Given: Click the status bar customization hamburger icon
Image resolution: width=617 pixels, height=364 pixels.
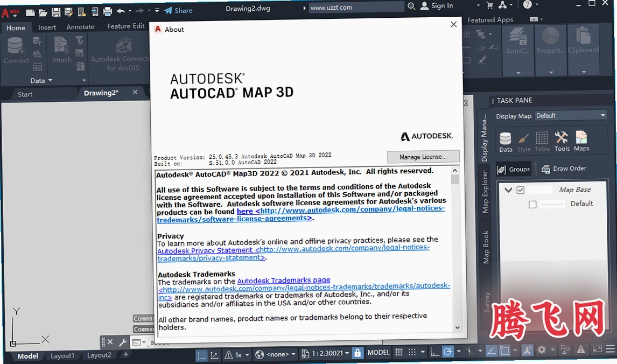Looking at the screenshot, I should coord(610,348).
